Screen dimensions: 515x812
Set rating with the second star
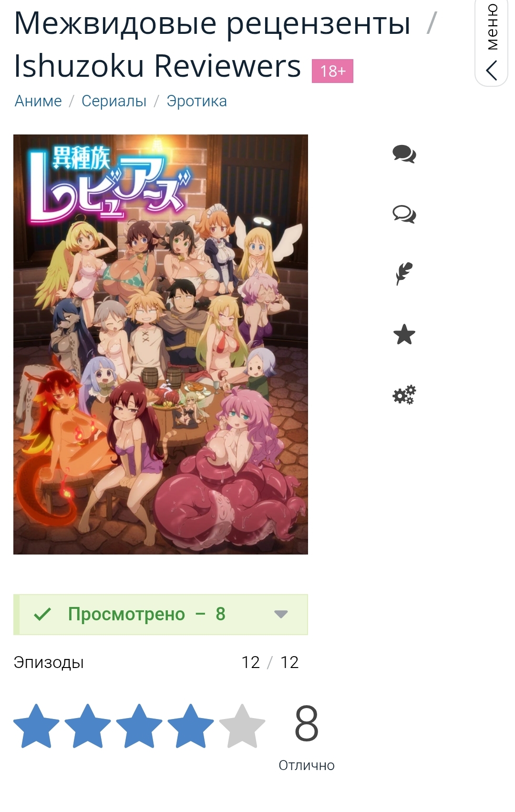88,726
